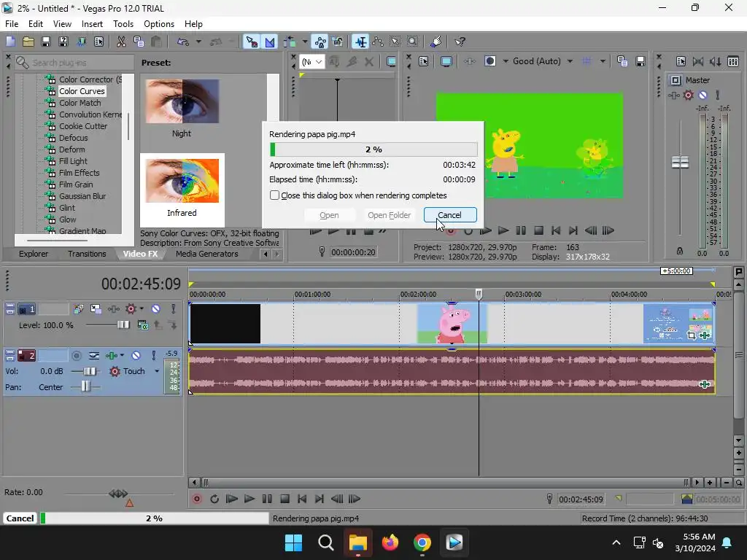Select Color Match in the effects list
This screenshot has width=747, height=560.
pos(80,103)
